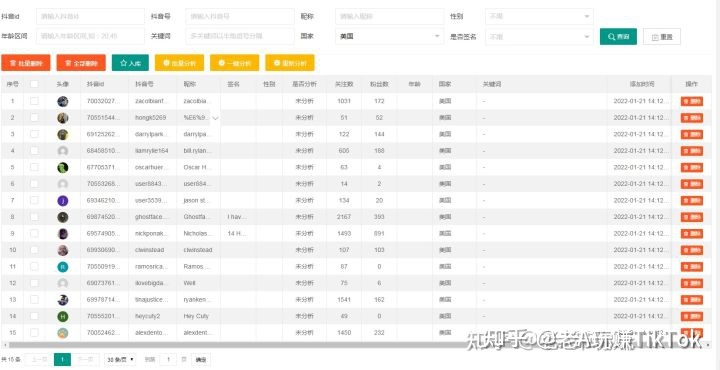Delete row 4 liamrylie164 entry
Image resolution: width=720 pixels, height=370 pixels.
pyautogui.click(x=692, y=151)
